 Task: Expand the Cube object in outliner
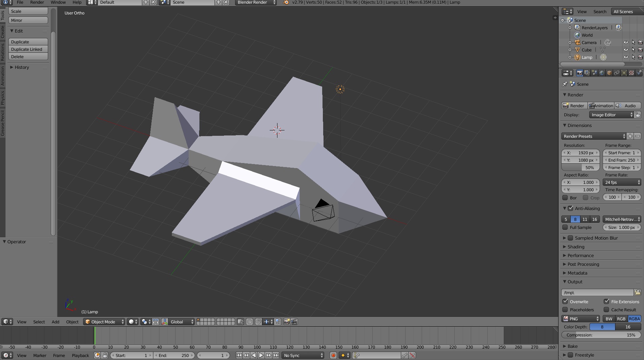(x=570, y=50)
